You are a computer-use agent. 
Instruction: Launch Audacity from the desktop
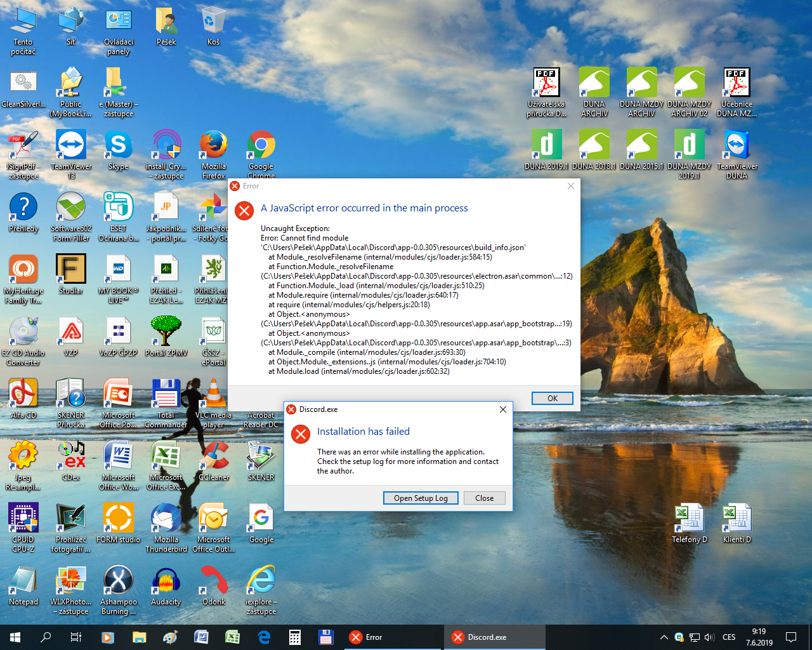click(166, 581)
